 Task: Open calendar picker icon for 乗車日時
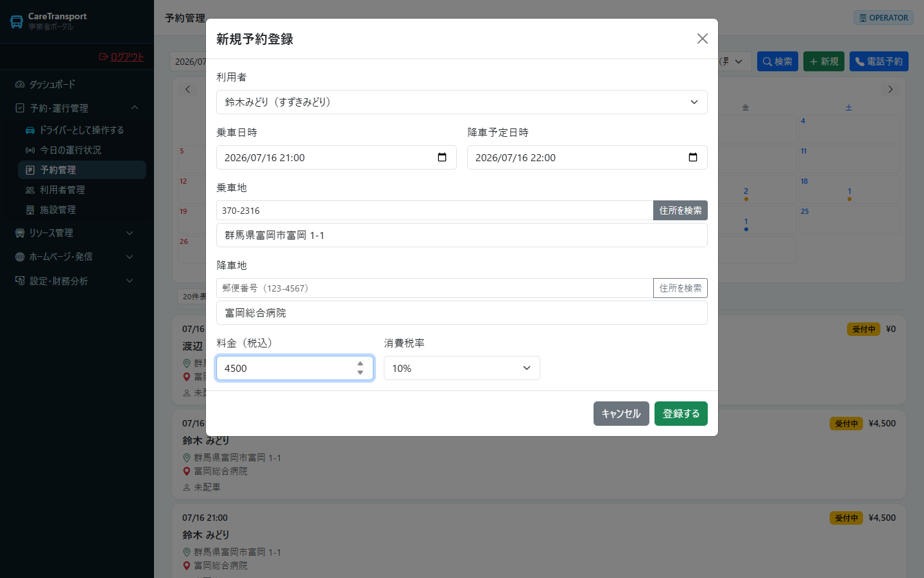442,157
